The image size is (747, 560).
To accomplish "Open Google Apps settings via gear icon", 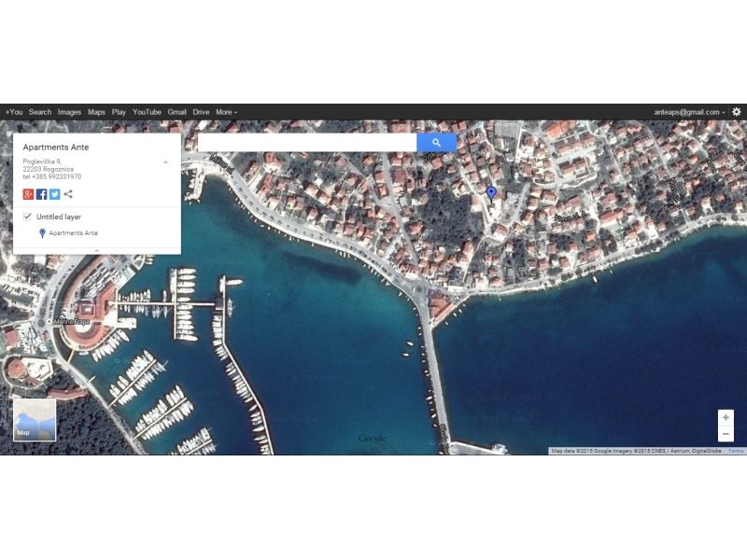I will [739, 111].
